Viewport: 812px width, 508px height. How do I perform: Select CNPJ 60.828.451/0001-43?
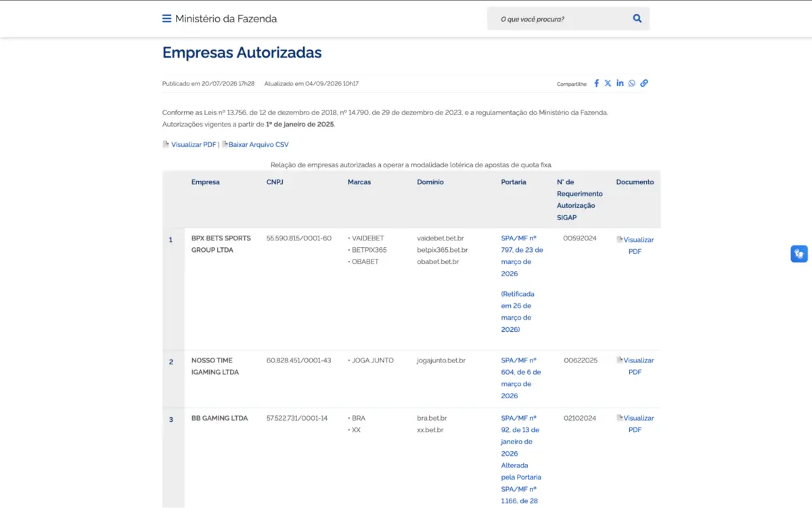[x=299, y=360]
